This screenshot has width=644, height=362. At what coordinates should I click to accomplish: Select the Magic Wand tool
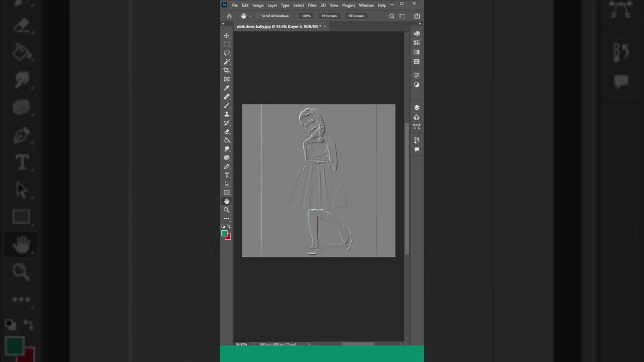[x=226, y=62]
